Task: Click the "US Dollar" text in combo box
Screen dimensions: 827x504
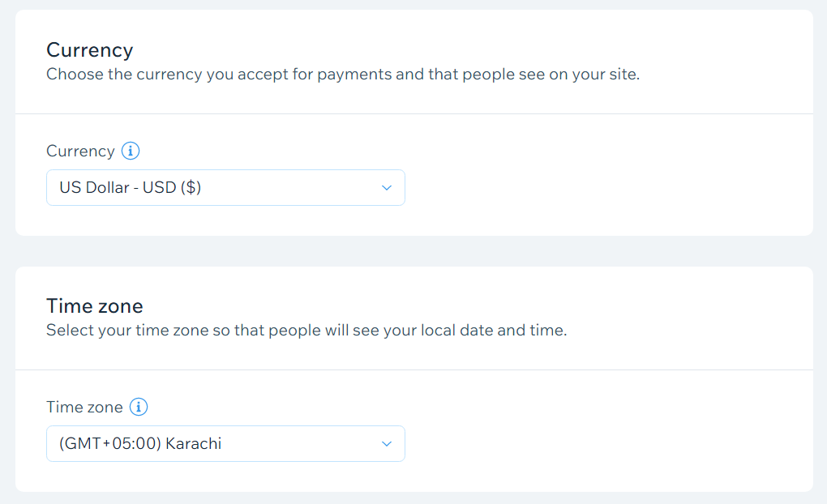Action: point(94,188)
